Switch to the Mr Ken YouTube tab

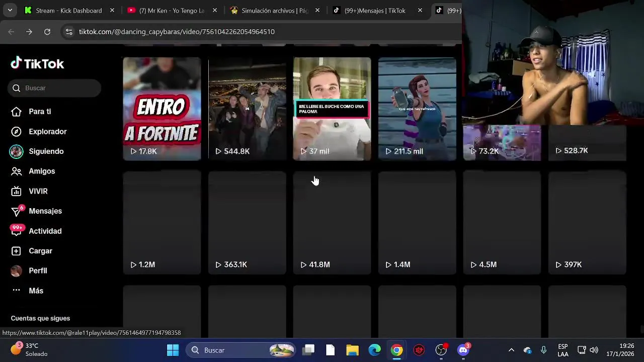pyautogui.click(x=172, y=10)
